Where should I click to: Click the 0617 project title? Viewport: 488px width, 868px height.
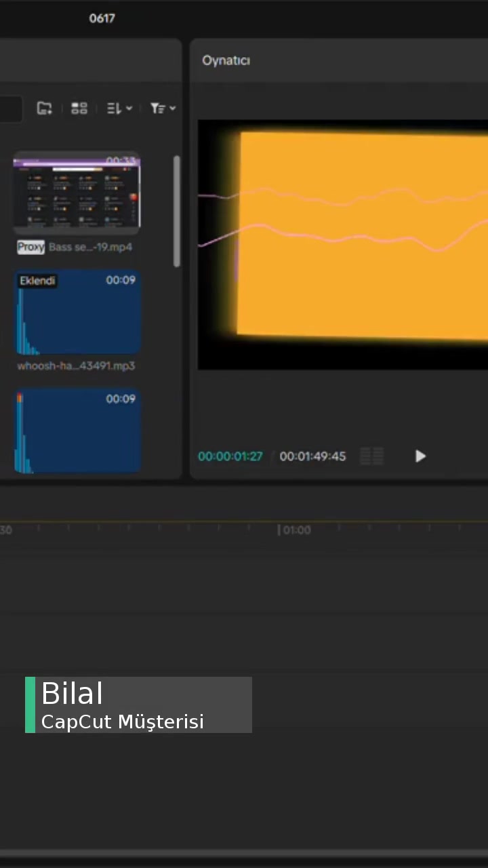102,18
